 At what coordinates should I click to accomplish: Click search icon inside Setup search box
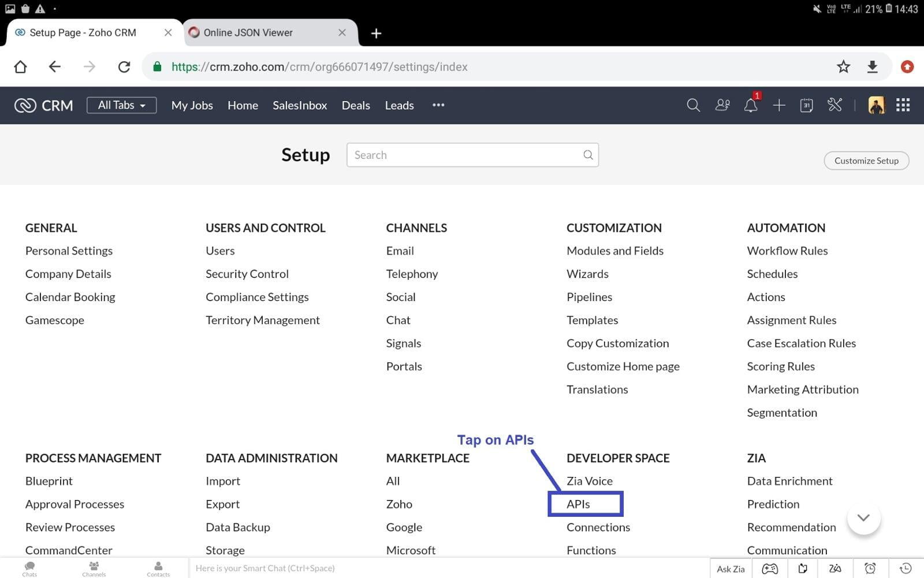pos(588,155)
